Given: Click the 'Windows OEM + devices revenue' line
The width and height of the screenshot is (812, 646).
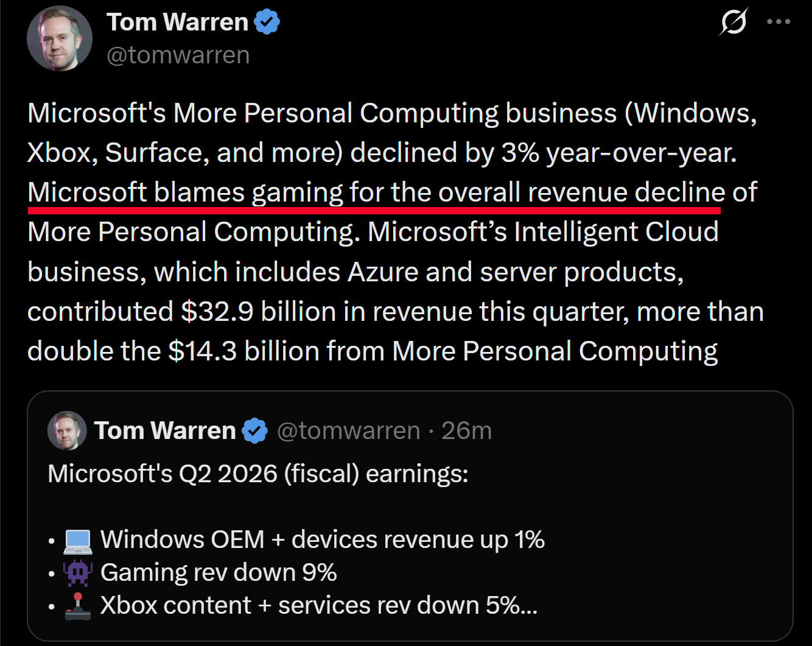Looking at the screenshot, I should coord(322,539).
